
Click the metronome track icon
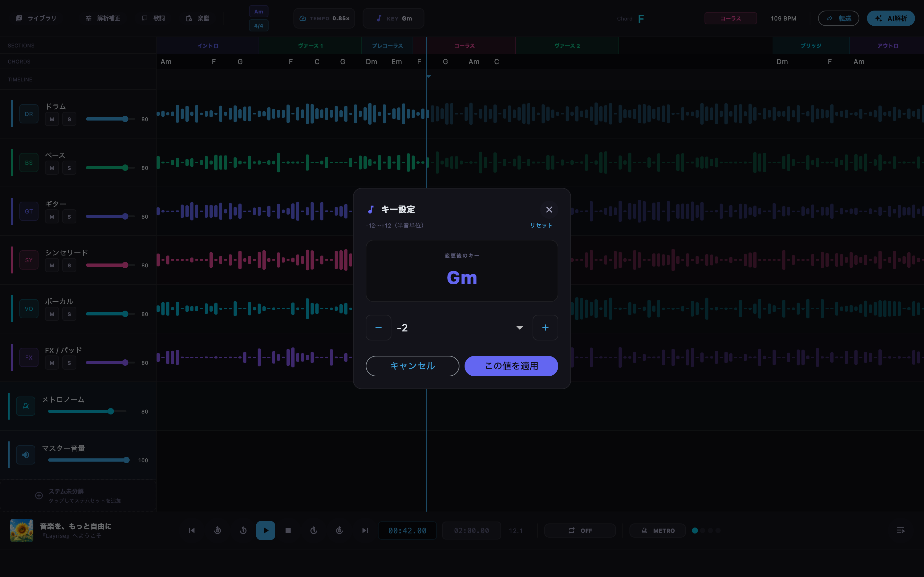[26, 406]
